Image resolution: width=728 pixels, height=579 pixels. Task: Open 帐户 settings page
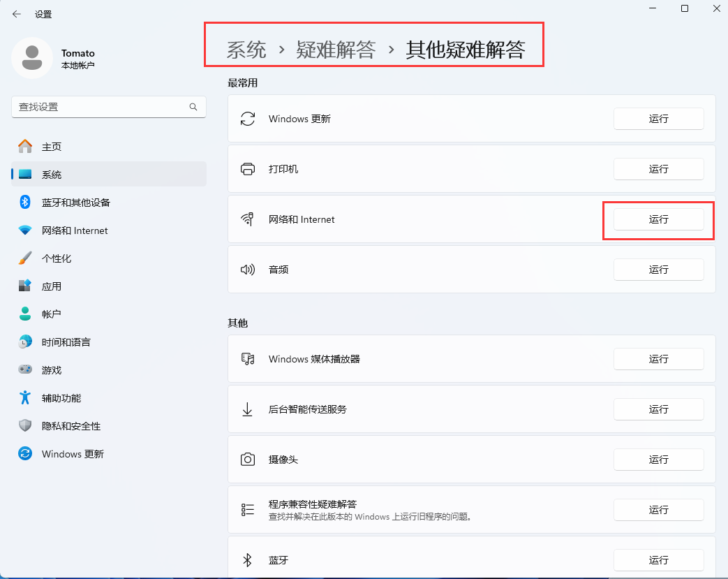point(52,314)
